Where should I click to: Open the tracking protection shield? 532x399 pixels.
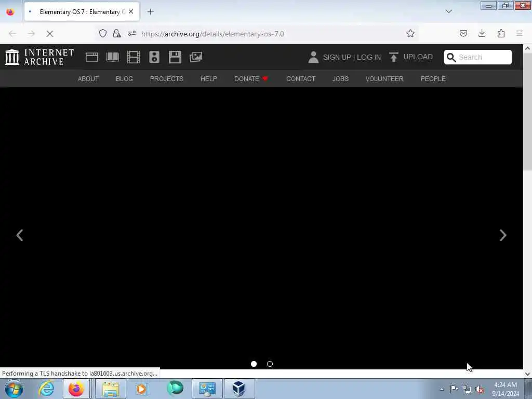pos(103,33)
